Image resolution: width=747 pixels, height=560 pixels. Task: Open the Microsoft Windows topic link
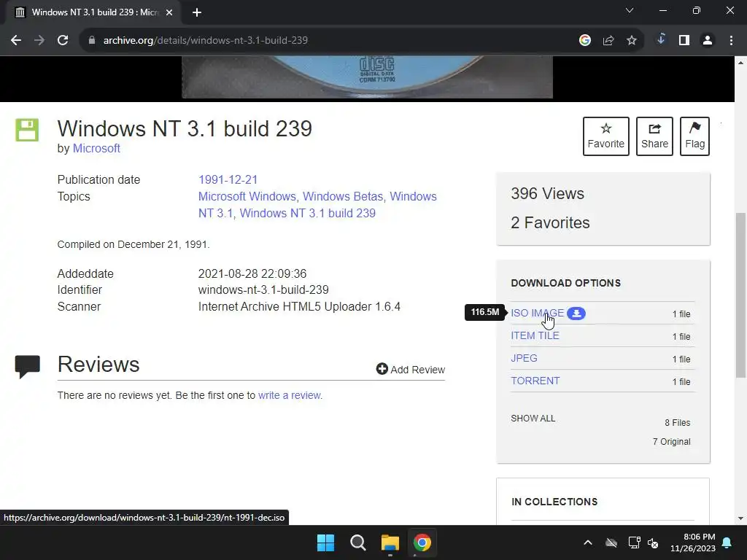247,196
